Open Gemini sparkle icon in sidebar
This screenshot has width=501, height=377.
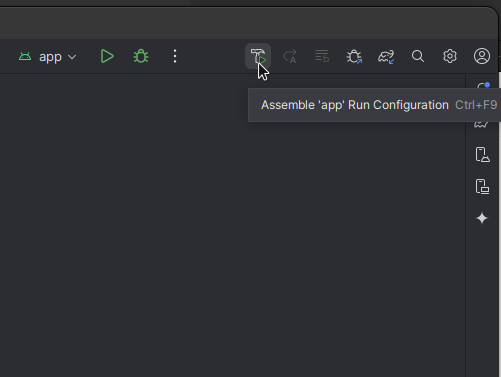click(482, 218)
